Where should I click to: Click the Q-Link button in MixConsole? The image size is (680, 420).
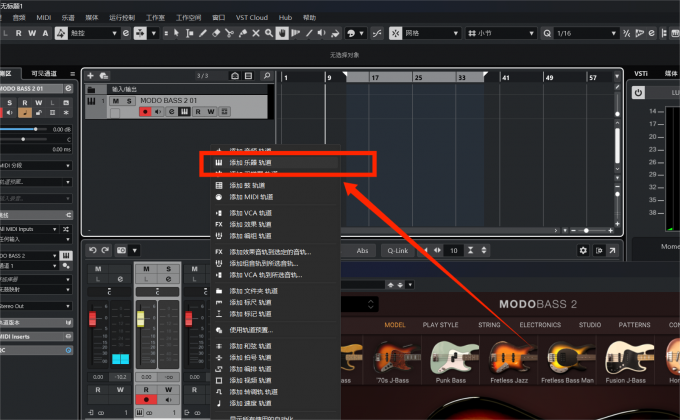pos(398,250)
